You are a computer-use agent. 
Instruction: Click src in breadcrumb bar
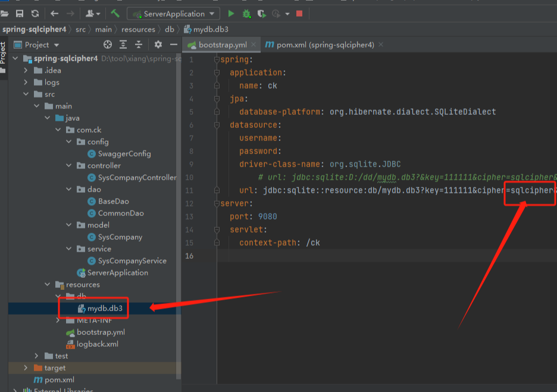tap(81, 30)
